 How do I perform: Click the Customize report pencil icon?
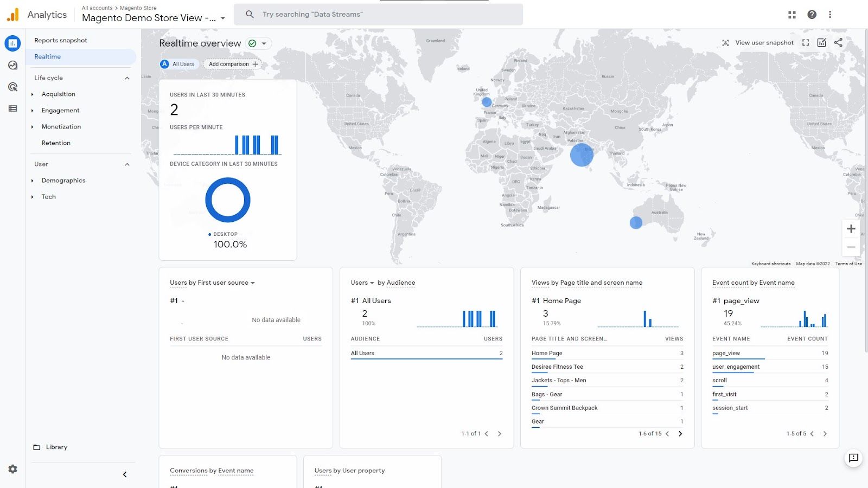click(x=822, y=42)
